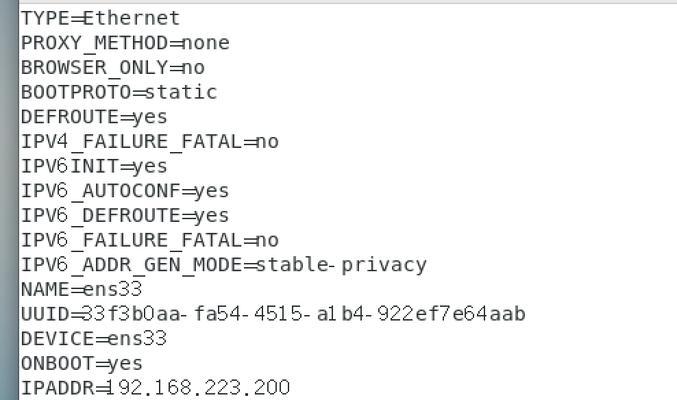Click IPV6_FAILURE_FATAL=no line
677x400 pixels.
pos(150,240)
